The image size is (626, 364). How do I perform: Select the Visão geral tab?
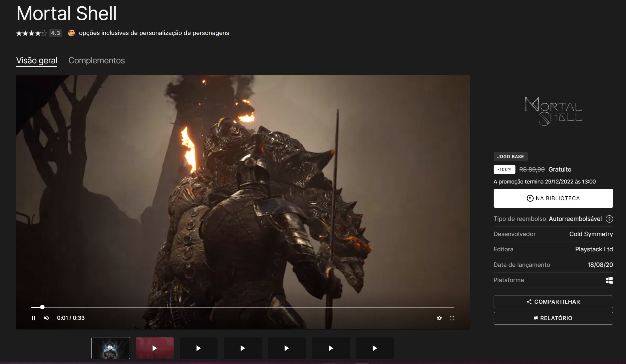click(x=36, y=60)
